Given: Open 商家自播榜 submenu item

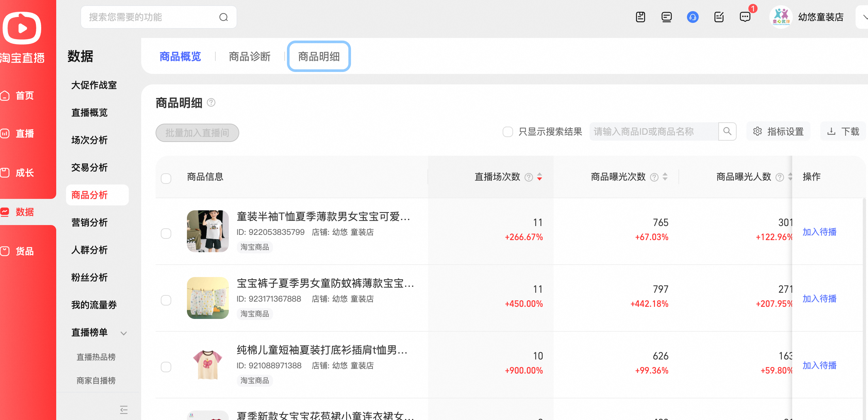Looking at the screenshot, I should click(x=96, y=380).
